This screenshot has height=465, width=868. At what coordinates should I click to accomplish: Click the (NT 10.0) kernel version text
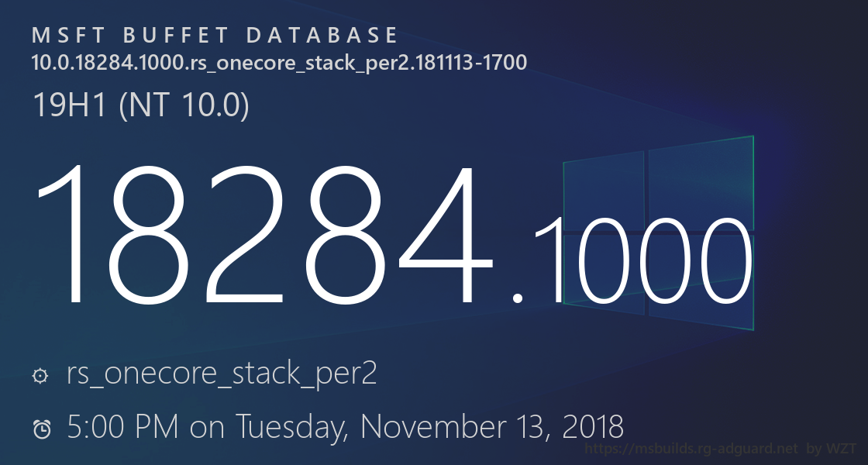click(x=183, y=105)
